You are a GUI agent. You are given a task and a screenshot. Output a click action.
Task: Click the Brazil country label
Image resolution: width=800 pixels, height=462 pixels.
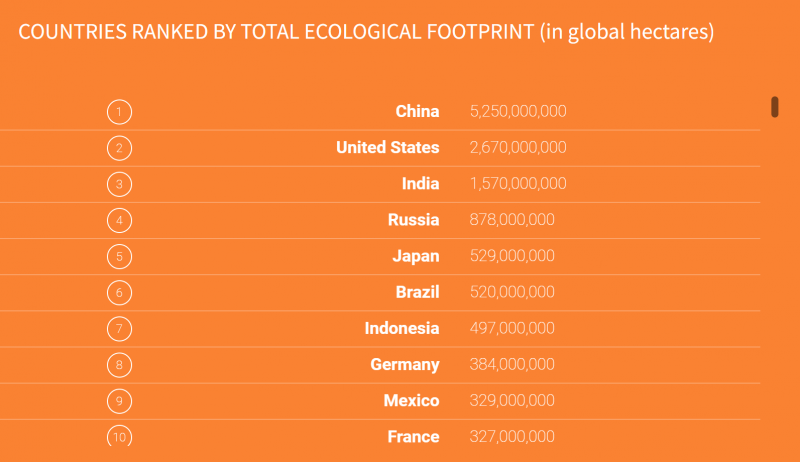(417, 292)
